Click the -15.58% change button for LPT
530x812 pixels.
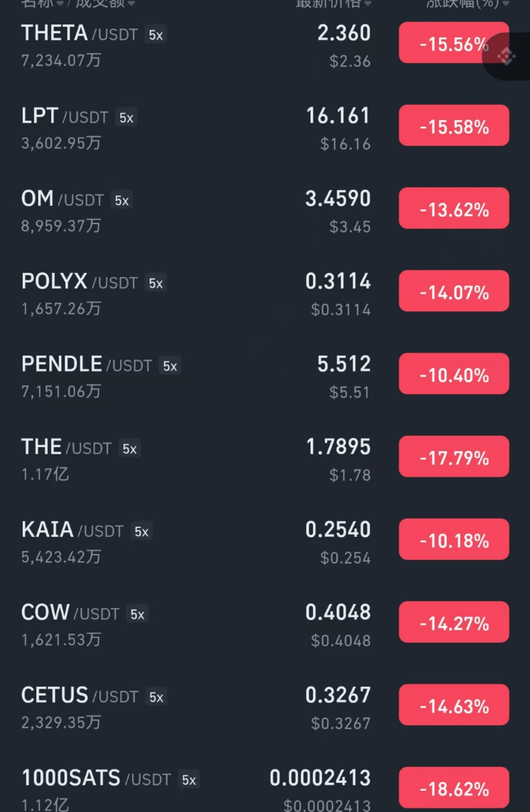click(x=454, y=126)
